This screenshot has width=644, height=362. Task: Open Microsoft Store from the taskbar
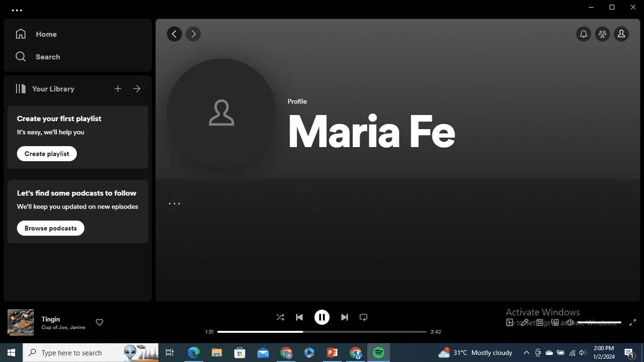point(240,353)
